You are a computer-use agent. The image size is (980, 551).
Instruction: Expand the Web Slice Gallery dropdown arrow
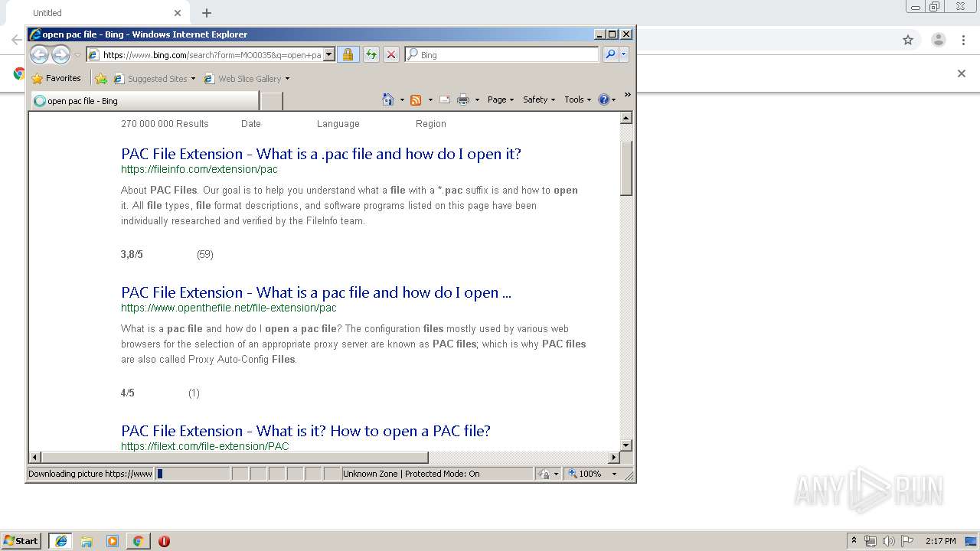pos(287,79)
